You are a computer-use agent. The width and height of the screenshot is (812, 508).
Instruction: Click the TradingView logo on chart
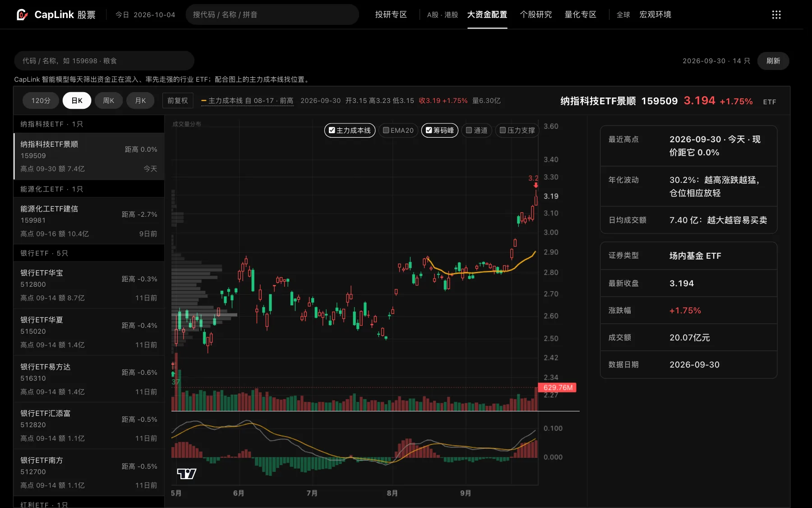(186, 474)
